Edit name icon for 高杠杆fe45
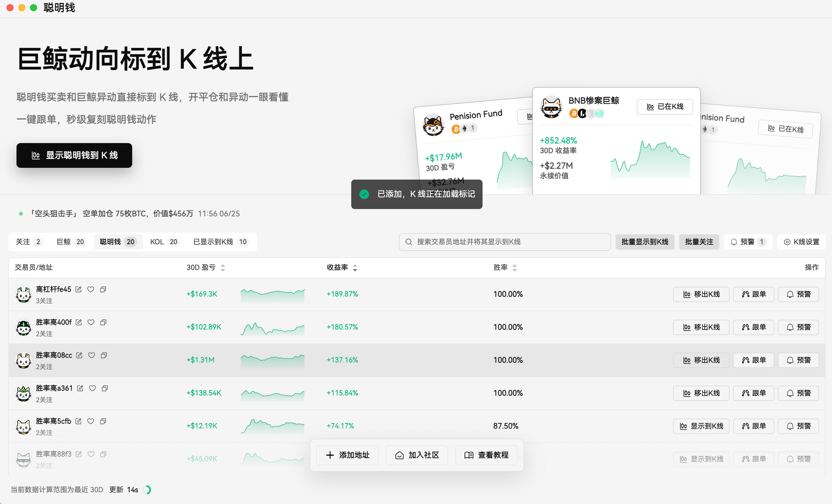 pyautogui.click(x=78, y=289)
